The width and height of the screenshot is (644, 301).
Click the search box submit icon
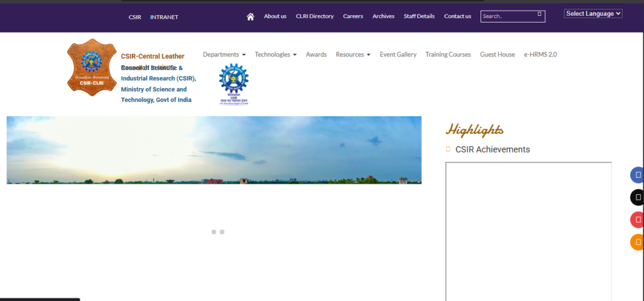pos(539,14)
